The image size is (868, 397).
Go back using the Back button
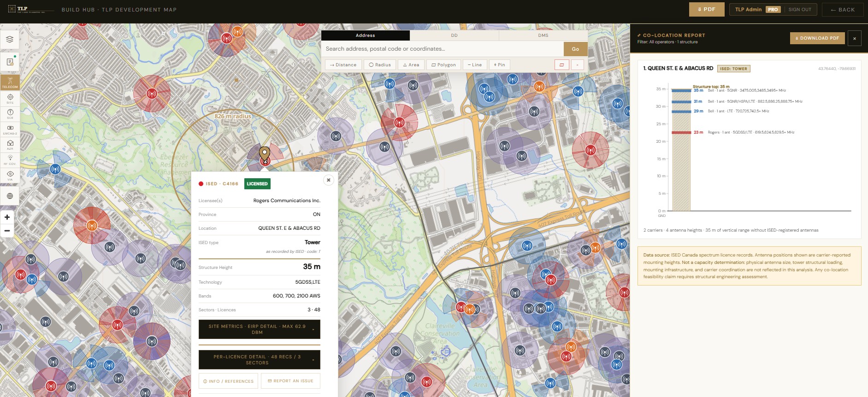pos(843,9)
